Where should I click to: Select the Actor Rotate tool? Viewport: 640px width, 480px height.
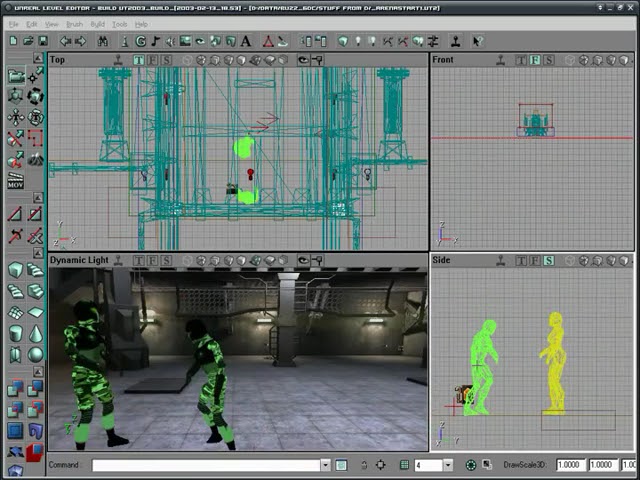[x=36, y=97]
